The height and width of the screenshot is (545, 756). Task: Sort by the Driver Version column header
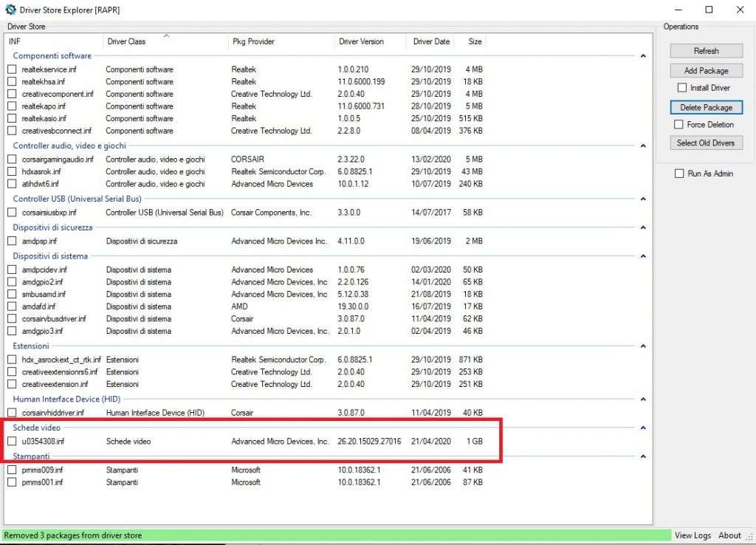371,41
